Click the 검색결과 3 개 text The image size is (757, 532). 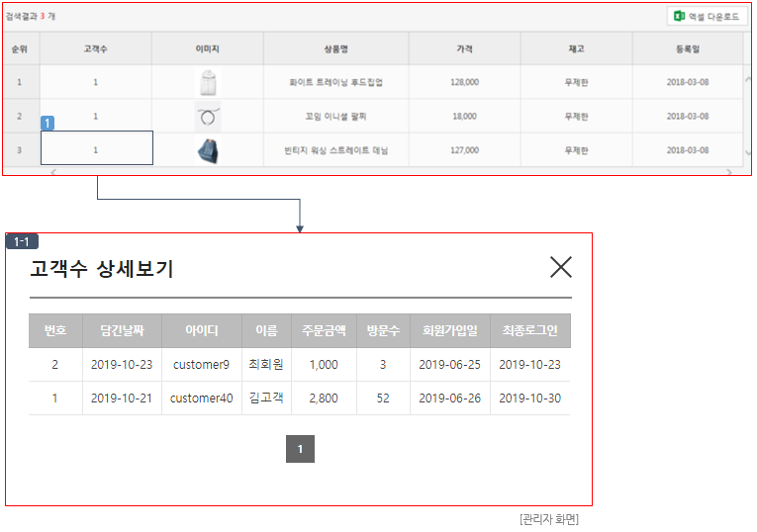tap(31, 17)
